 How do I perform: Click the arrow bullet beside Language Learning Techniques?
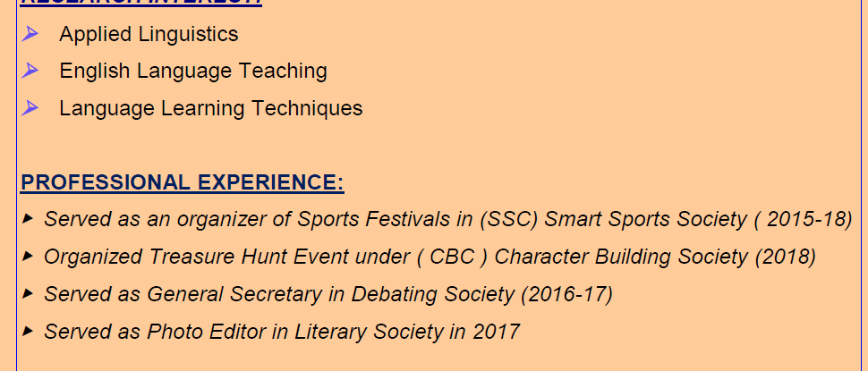point(30,108)
